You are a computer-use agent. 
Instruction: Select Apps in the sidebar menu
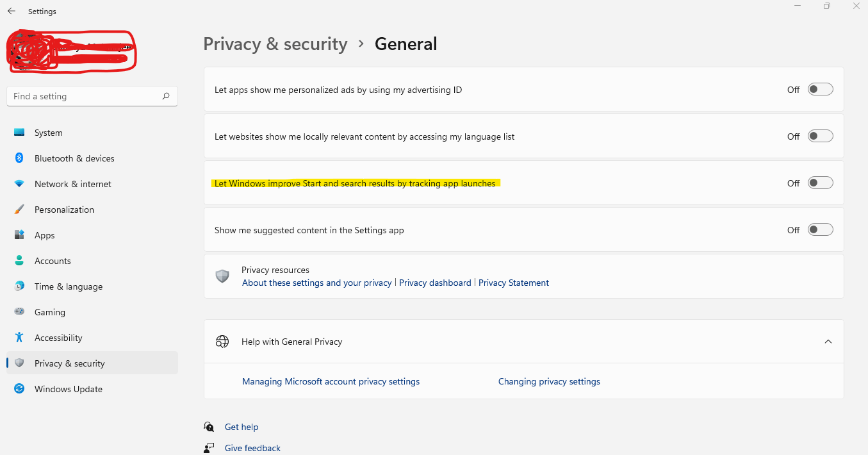click(45, 235)
